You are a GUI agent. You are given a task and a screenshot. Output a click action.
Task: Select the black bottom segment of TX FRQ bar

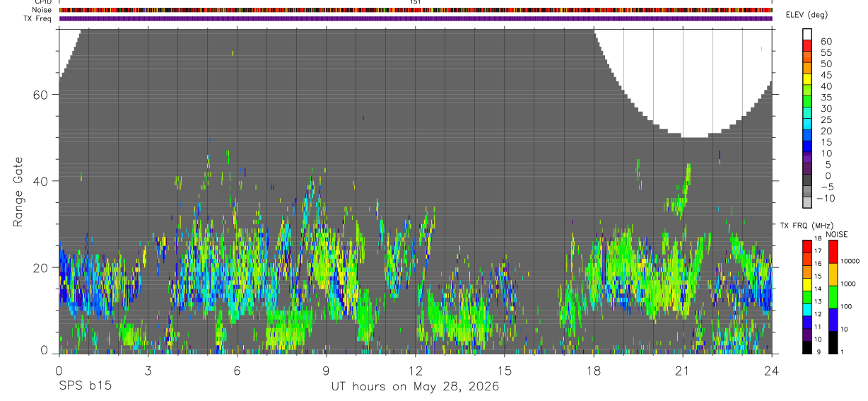click(807, 347)
